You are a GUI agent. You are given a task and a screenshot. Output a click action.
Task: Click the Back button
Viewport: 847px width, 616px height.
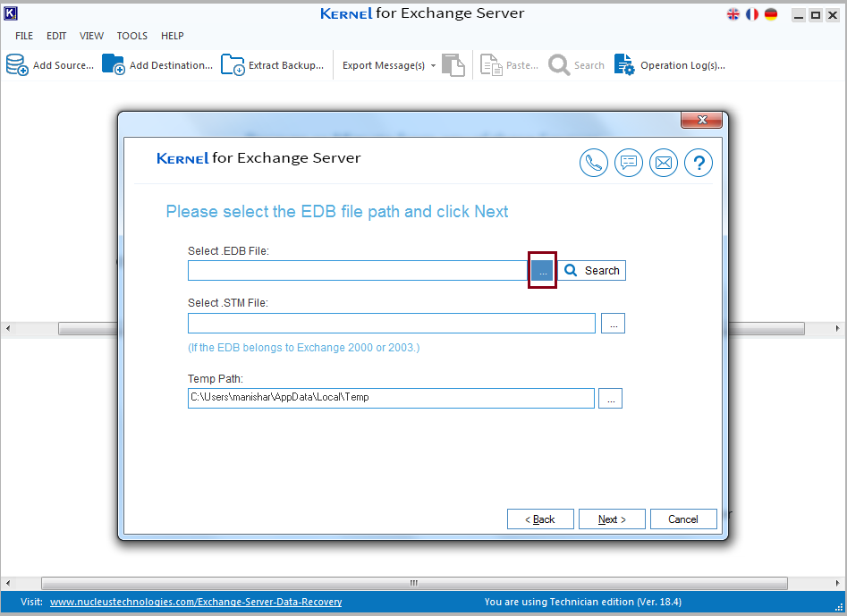[540, 519]
